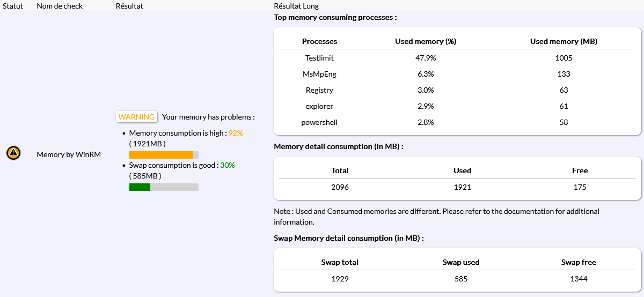This screenshot has width=644, height=297.
Task: Click the Testlimit process row
Action: click(319, 58)
